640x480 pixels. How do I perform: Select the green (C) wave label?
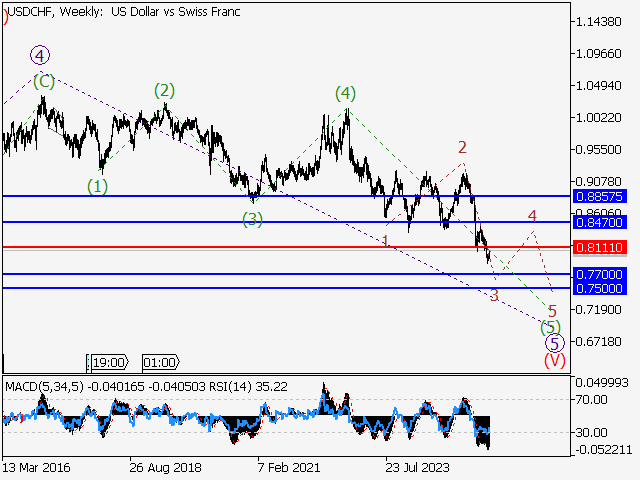[43, 82]
